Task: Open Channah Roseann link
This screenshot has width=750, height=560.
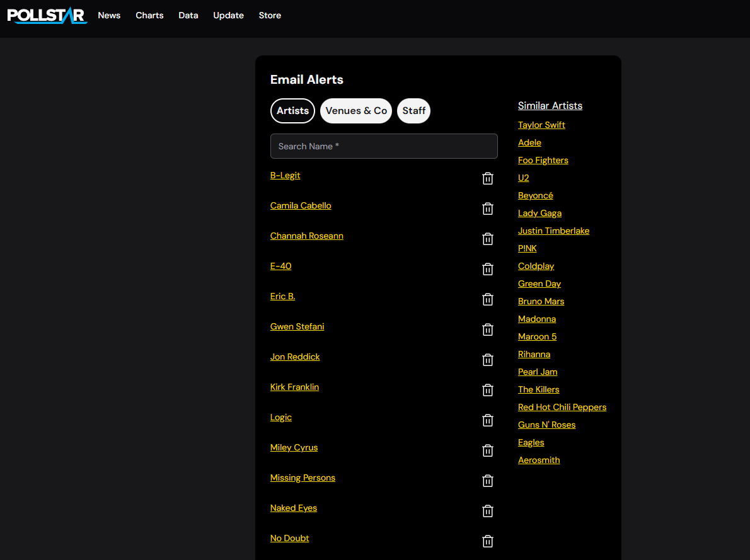Action: [x=306, y=236]
